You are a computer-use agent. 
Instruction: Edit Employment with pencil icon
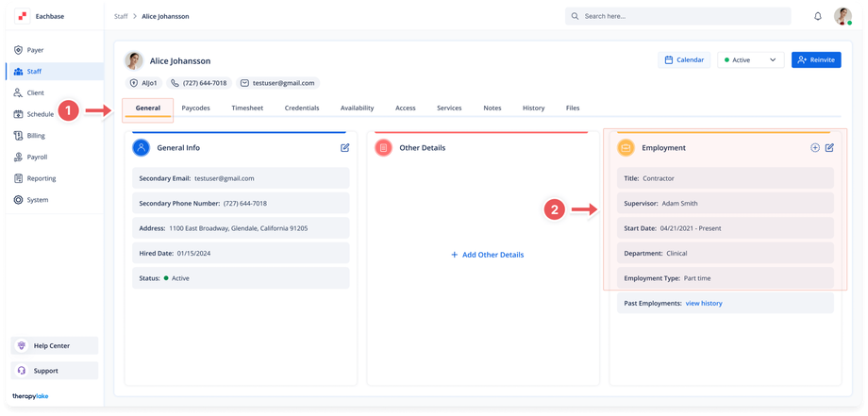829,148
